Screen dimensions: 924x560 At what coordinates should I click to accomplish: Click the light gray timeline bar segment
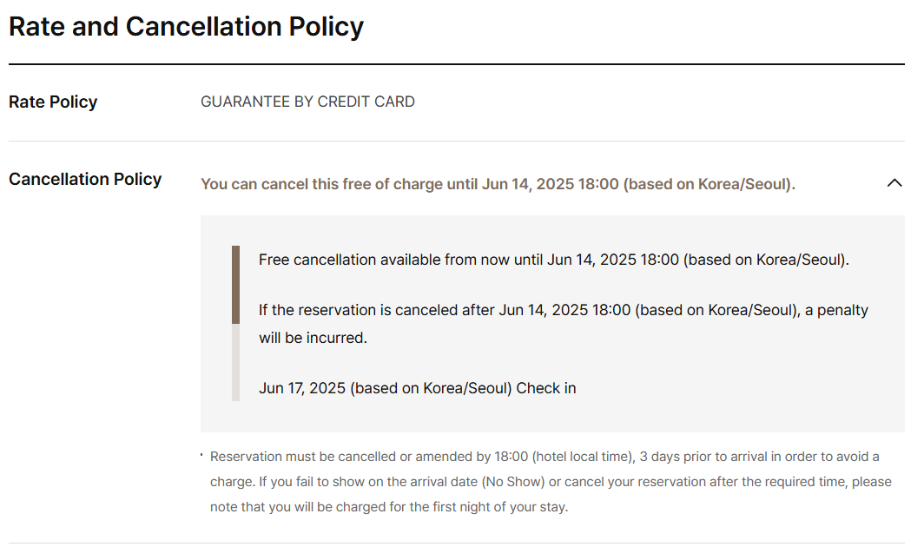click(x=235, y=363)
